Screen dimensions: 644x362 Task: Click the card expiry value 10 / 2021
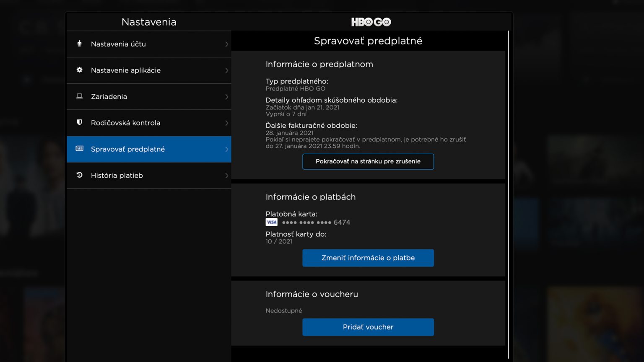point(279,241)
